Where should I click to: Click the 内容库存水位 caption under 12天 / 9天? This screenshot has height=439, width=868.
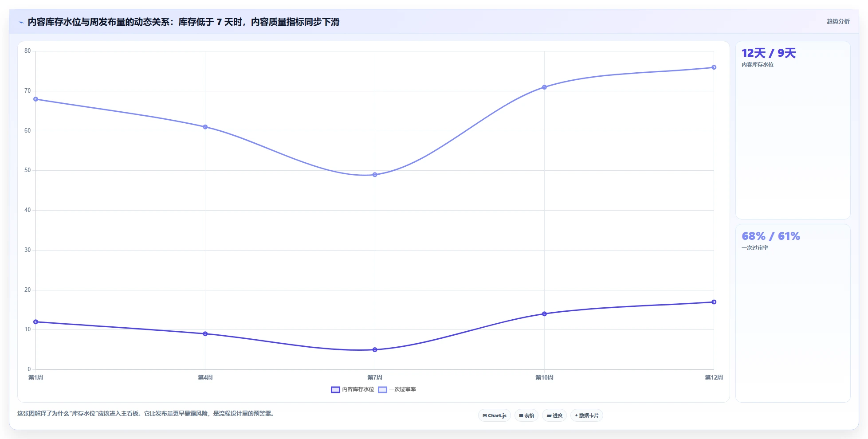tap(758, 65)
